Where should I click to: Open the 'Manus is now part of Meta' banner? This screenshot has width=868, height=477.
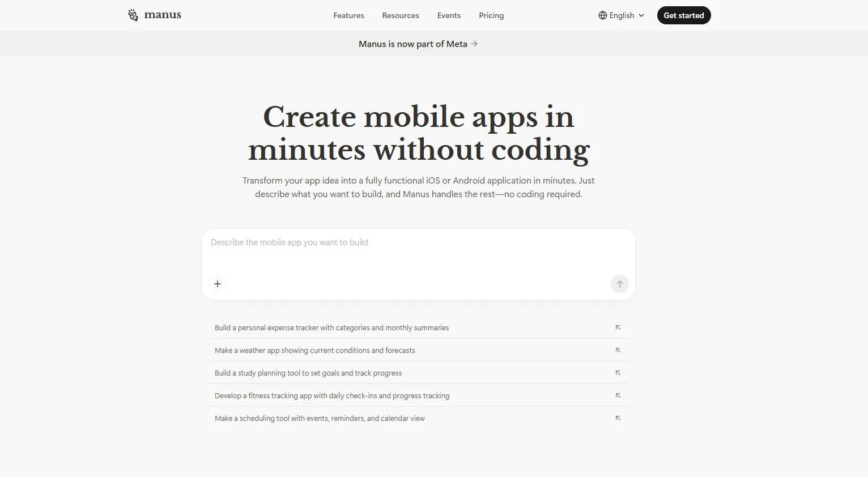coord(418,44)
